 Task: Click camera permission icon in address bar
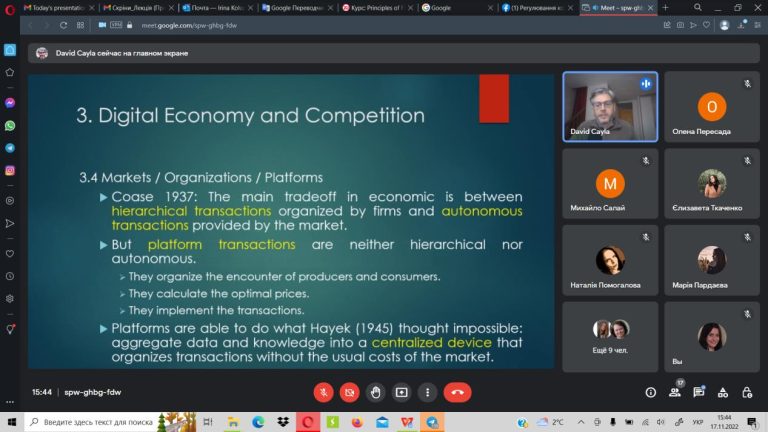(x=102, y=25)
